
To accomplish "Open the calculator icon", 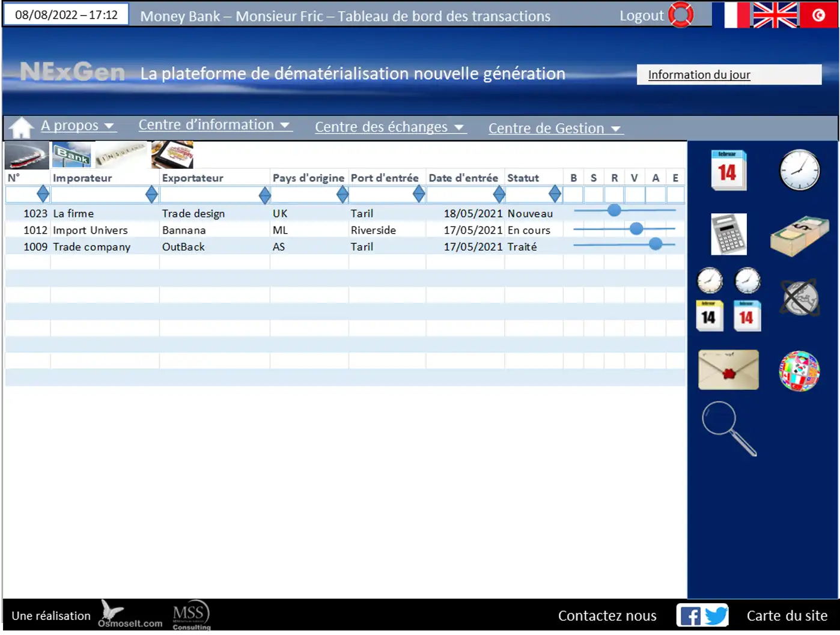I will pyautogui.click(x=729, y=234).
